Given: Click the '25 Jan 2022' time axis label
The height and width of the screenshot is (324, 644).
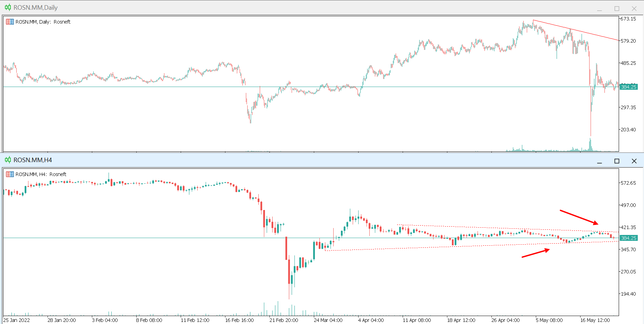Looking at the screenshot, I should [17, 320].
